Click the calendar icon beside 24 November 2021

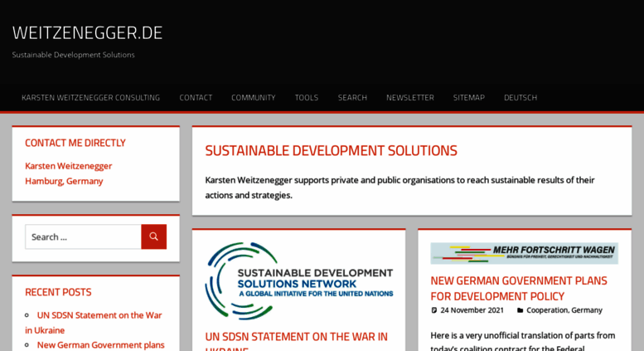433,310
